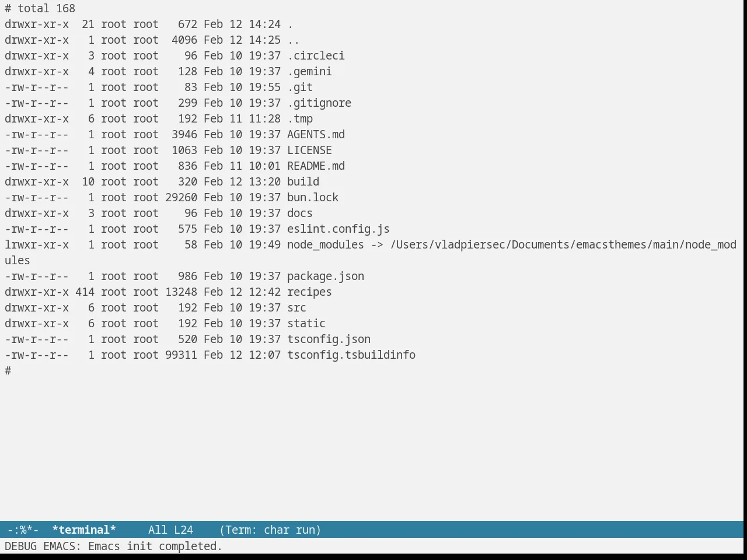Click the bun.lock file name

click(x=313, y=197)
